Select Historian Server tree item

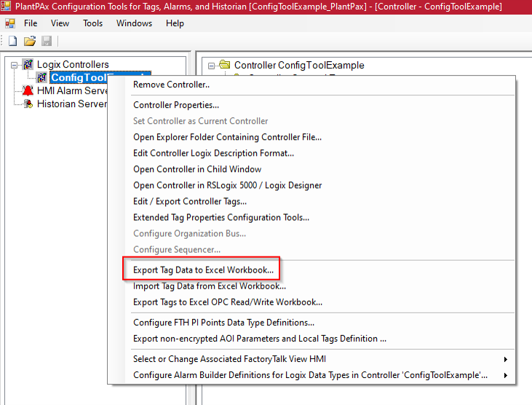coord(72,103)
